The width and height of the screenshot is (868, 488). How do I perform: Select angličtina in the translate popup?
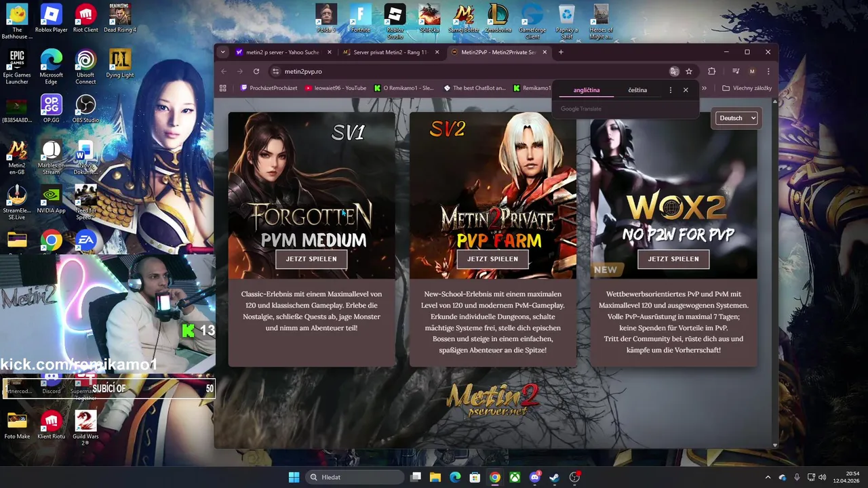pos(587,89)
